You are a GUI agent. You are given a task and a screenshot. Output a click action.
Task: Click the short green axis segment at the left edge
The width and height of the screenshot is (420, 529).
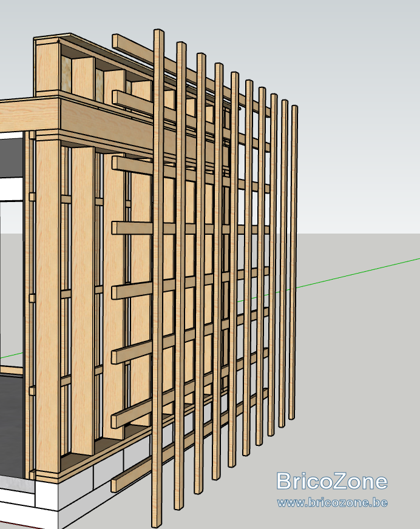coord(12,355)
